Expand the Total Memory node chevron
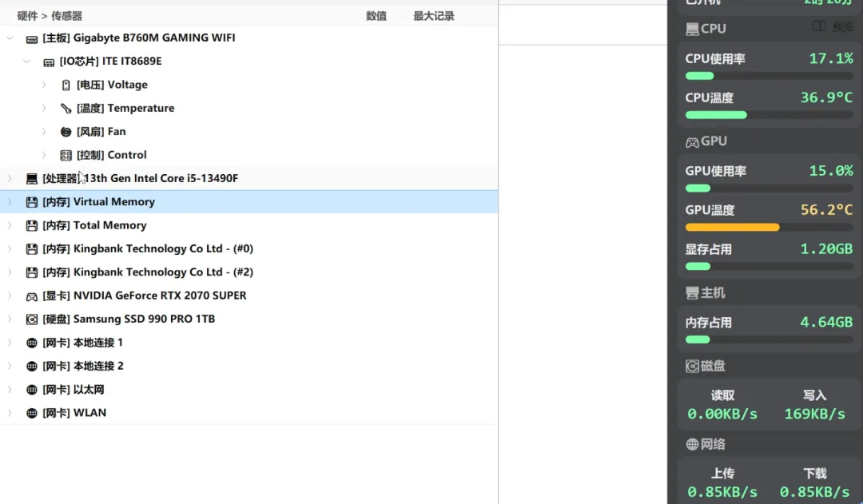863x504 pixels. click(x=10, y=225)
